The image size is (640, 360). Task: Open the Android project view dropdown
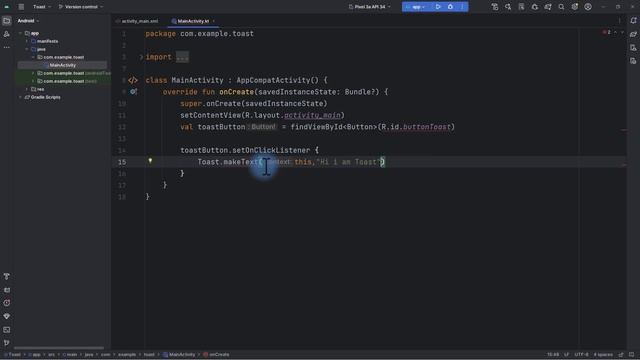28,21
